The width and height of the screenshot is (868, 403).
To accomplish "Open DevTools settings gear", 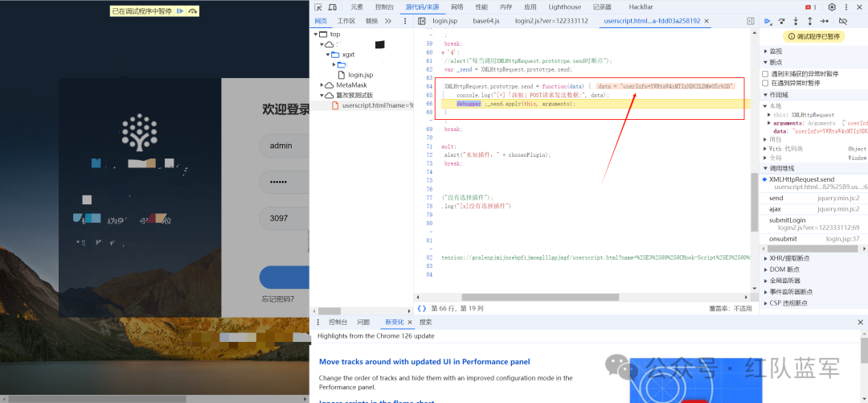I will click(832, 7).
